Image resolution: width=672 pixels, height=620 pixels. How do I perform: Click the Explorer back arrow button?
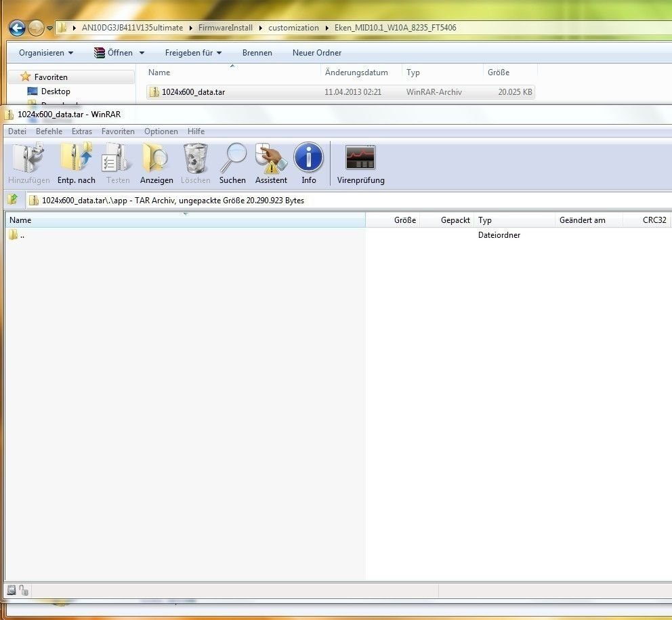click(17, 28)
